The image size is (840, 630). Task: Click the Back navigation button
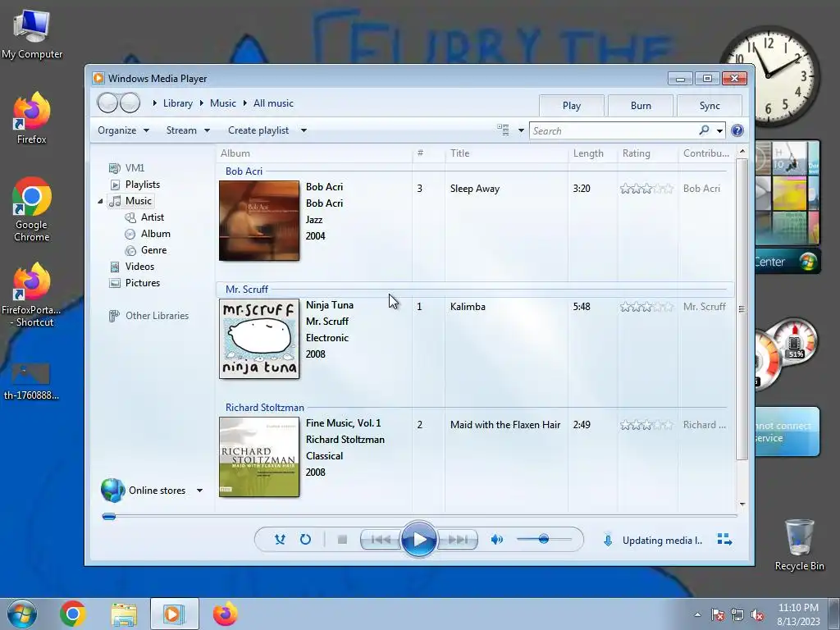[107, 103]
